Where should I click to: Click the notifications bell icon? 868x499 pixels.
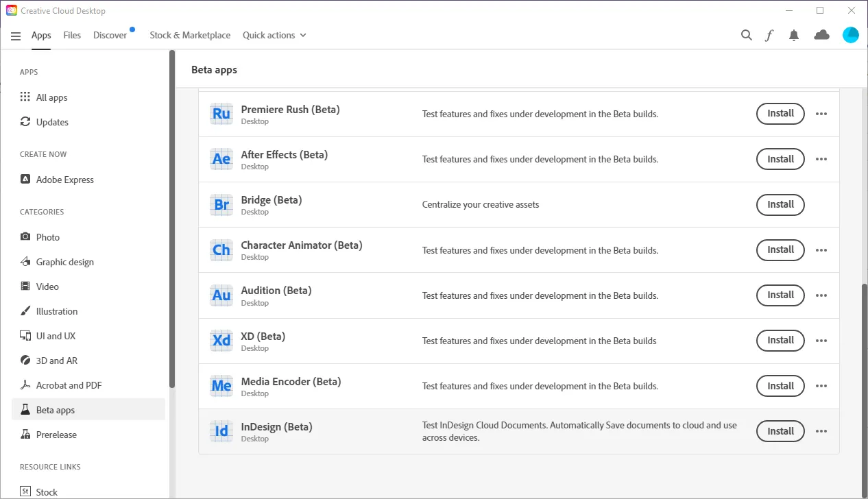793,35
